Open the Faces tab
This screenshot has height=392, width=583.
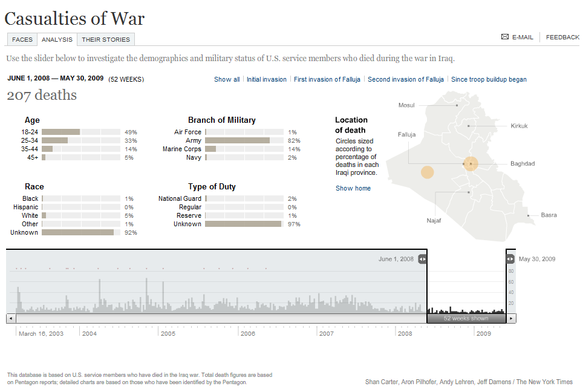(22, 39)
